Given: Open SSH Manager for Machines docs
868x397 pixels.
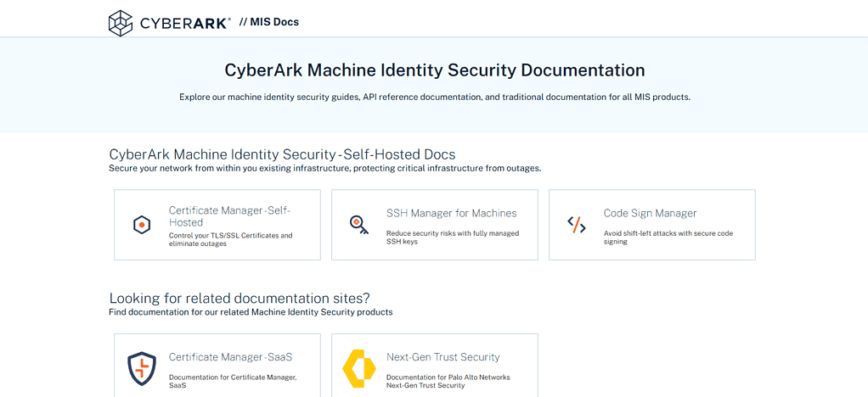Looking at the screenshot, I should click(452, 214).
